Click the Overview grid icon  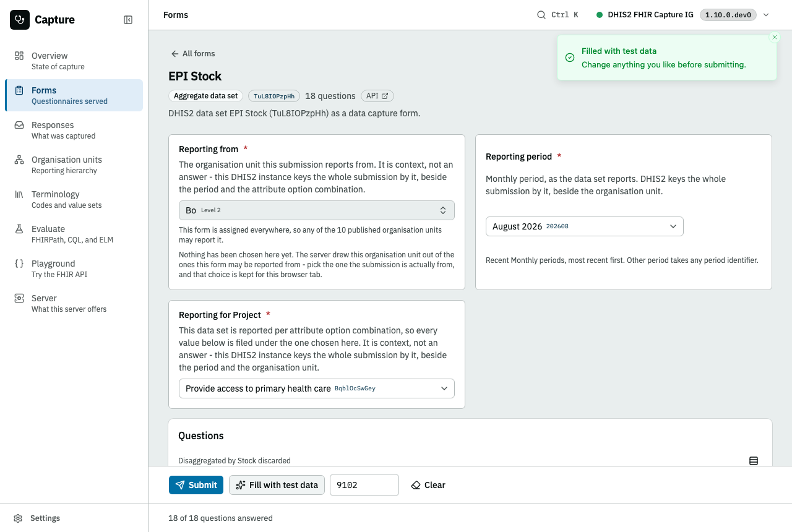[19, 56]
